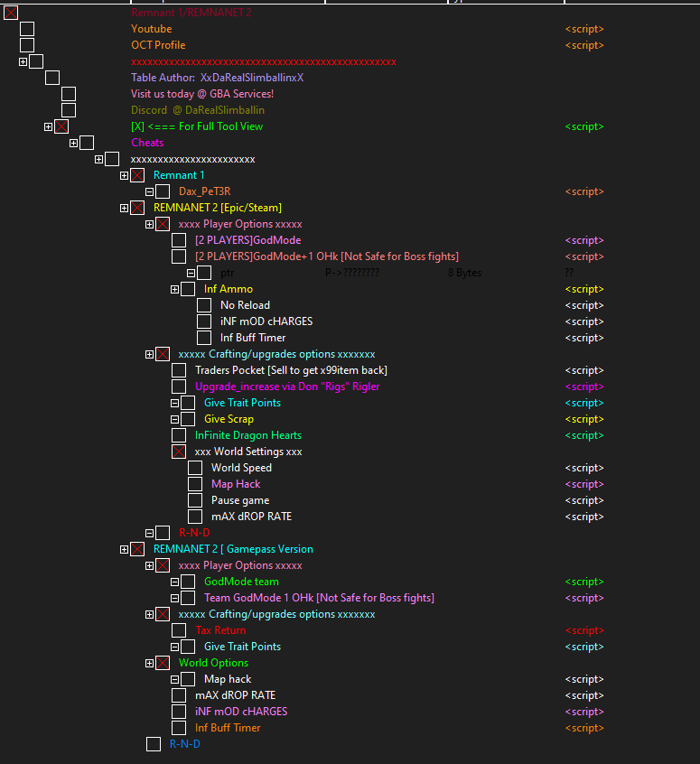
Task: Toggle the Tax Return checkbox
Action: (179, 630)
